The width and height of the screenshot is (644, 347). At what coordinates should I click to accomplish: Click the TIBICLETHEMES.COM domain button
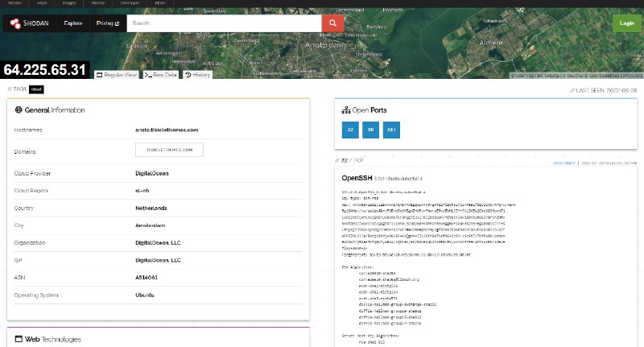[x=169, y=150]
